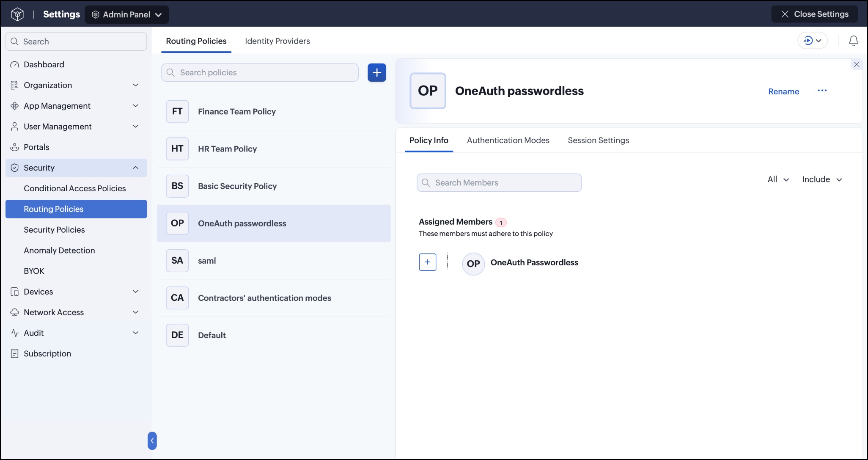Click the blue add policy plus button
Screen dimensions: 868x460
click(377, 72)
